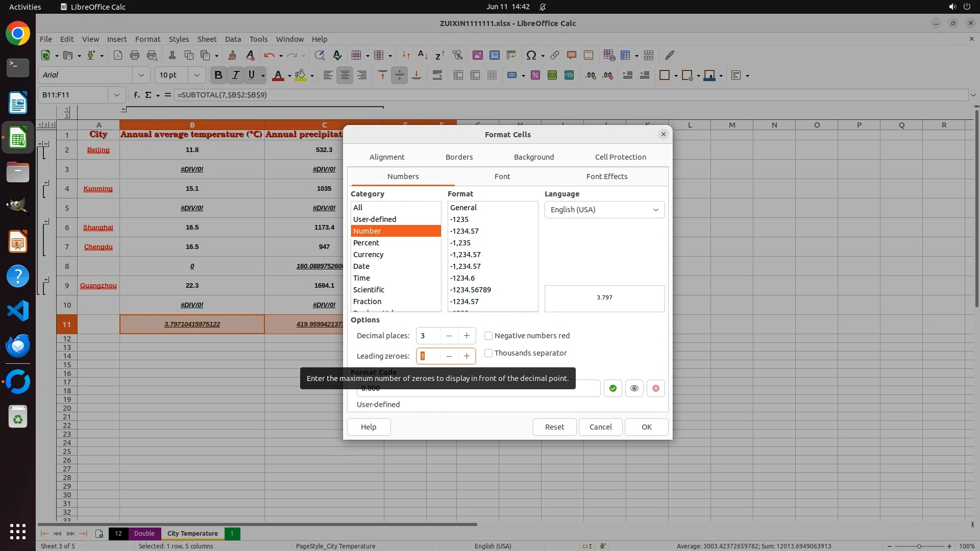980x551 pixels.
Task: Click the Reset button
Action: point(554,427)
